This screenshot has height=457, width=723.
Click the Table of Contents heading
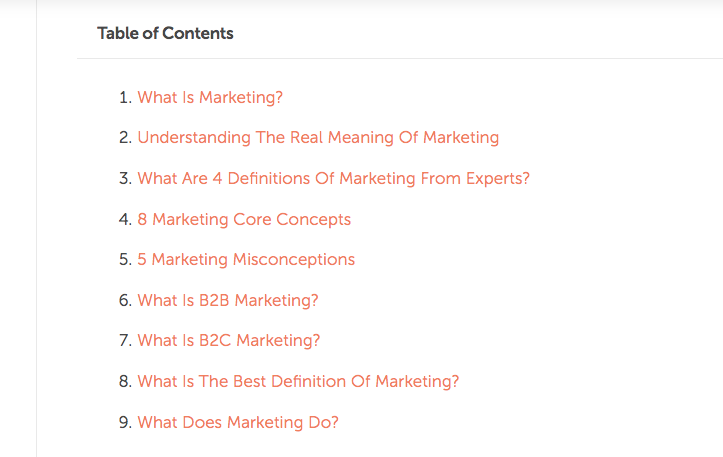(165, 33)
